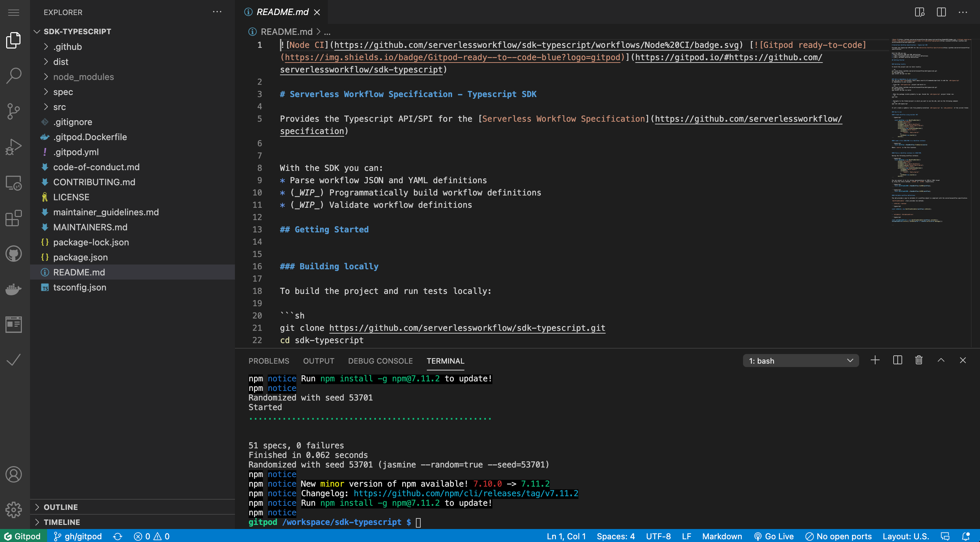Close the terminal panel
This screenshot has width=980, height=542.
(963, 360)
